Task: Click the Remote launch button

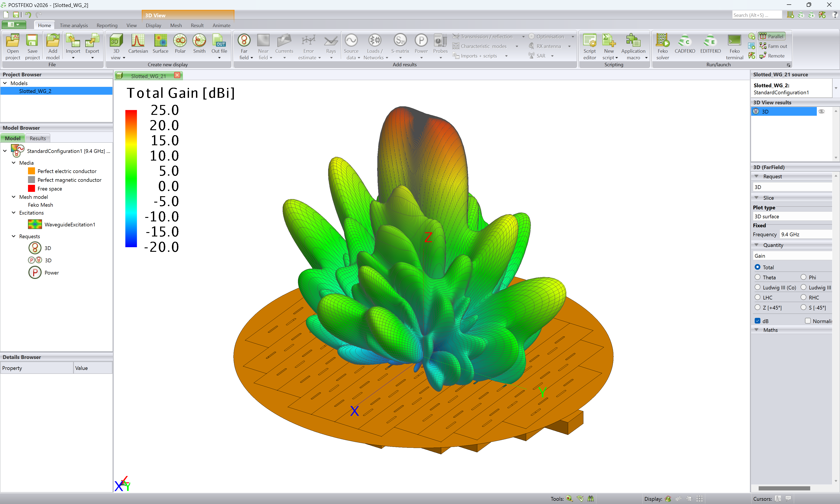Action: 772,56
